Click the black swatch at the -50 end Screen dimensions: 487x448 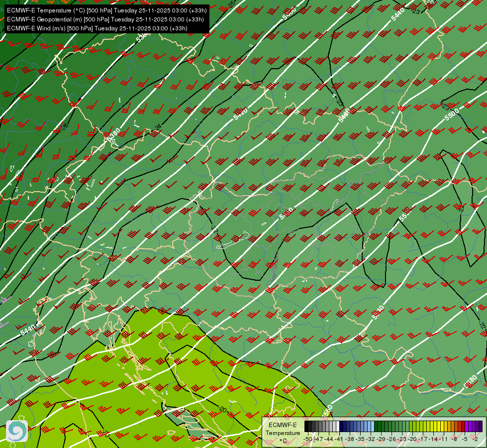tap(306, 426)
